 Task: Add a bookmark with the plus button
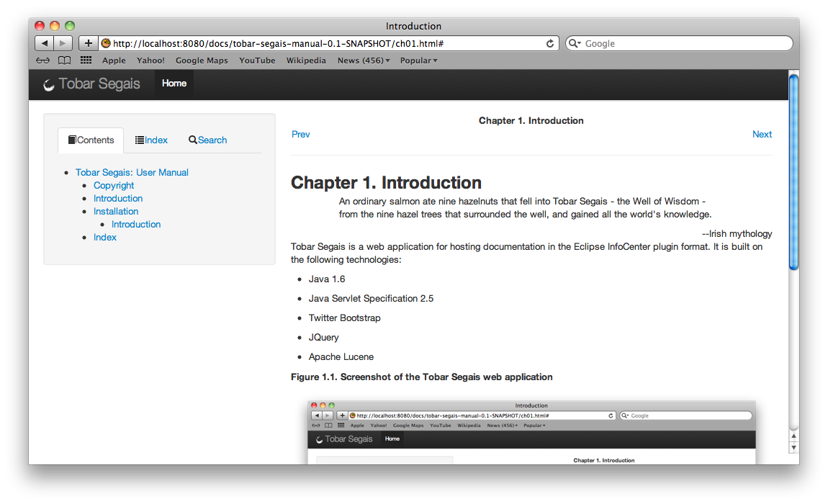pyautogui.click(x=88, y=43)
